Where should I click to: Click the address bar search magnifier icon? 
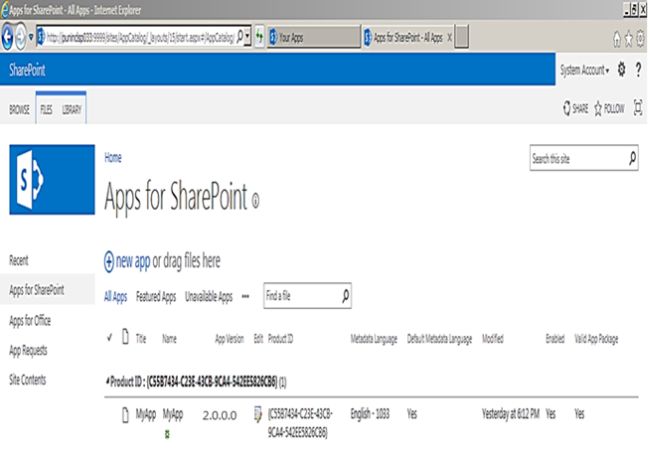tap(240, 37)
